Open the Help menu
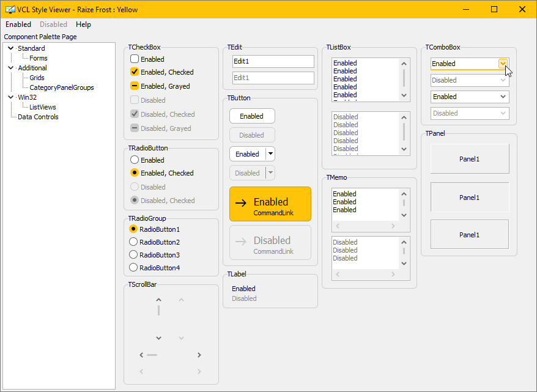This screenshot has width=537, height=392. [83, 24]
